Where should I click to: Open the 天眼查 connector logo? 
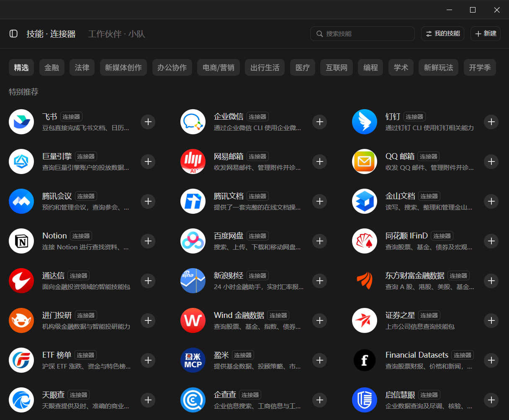coord(21,400)
